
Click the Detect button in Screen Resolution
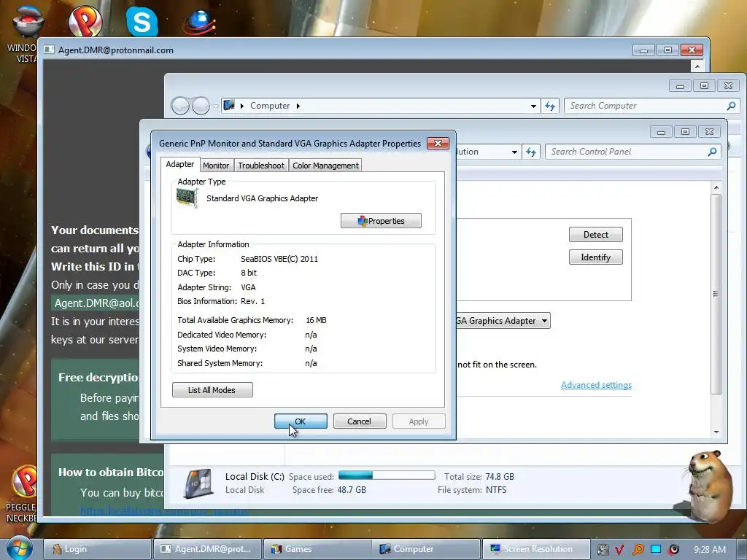pyautogui.click(x=595, y=234)
